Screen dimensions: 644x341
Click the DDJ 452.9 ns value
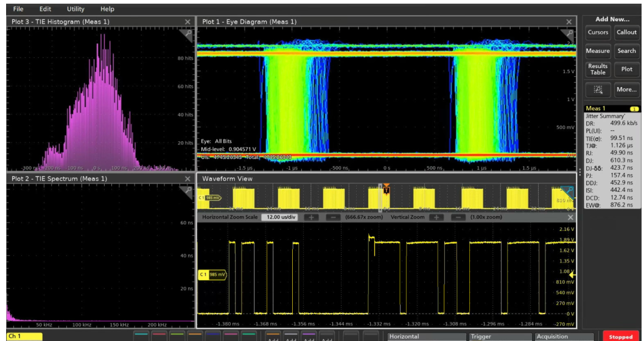[x=622, y=183]
